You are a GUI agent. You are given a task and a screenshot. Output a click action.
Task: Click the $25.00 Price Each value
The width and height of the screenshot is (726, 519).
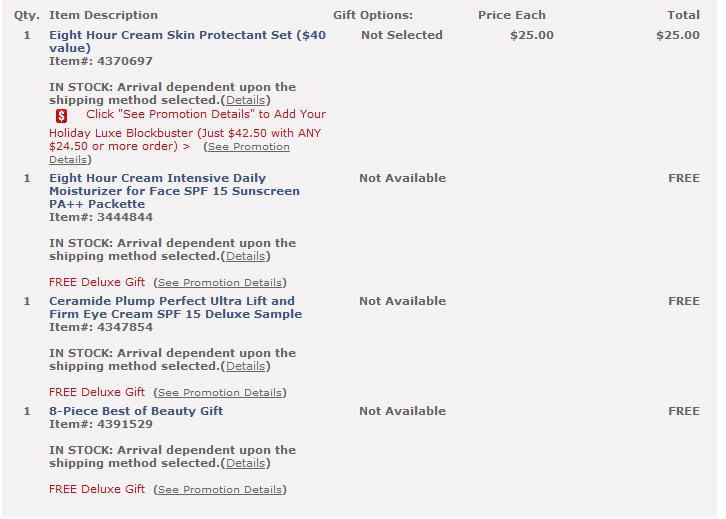pyautogui.click(x=532, y=35)
